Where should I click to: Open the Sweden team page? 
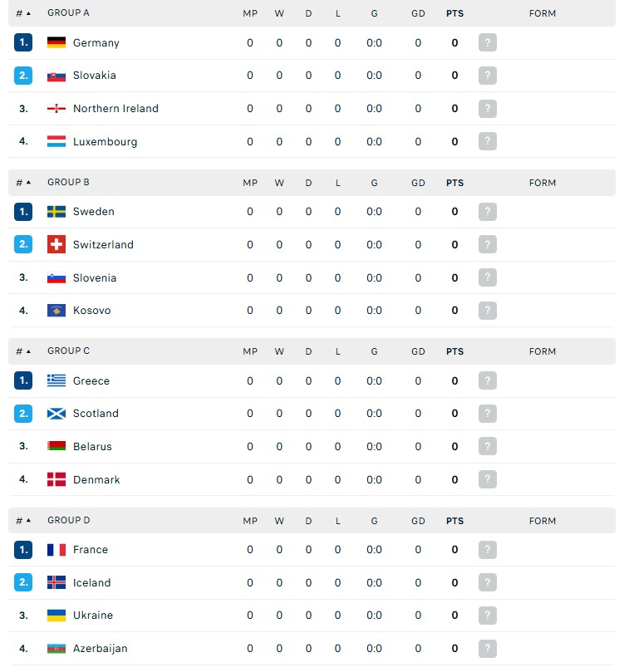click(93, 212)
